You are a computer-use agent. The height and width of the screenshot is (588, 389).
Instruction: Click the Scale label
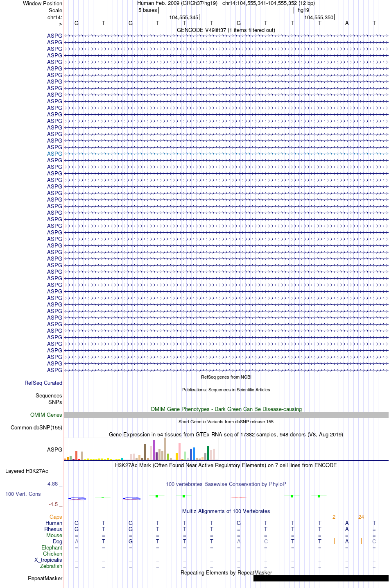55,10
